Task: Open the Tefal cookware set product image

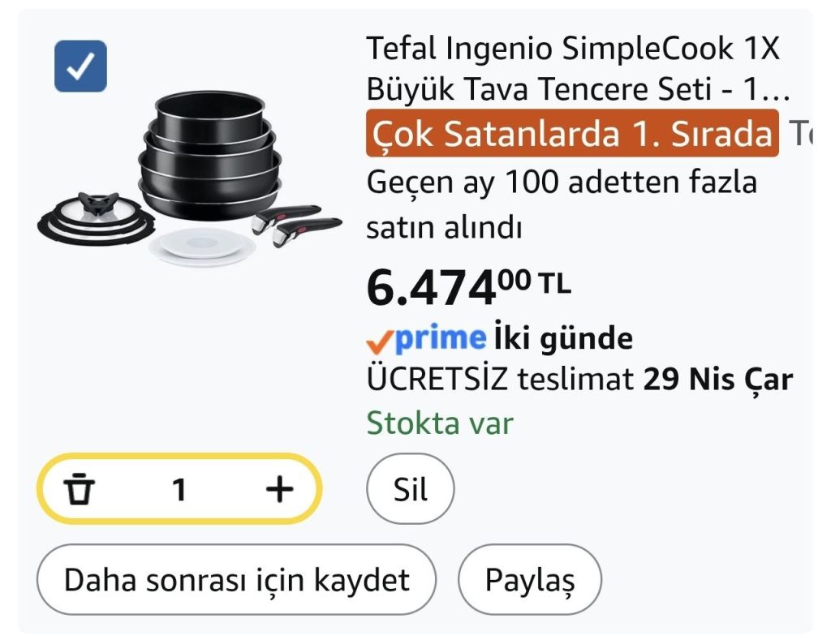Action: pyautogui.click(x=190, y=179)
